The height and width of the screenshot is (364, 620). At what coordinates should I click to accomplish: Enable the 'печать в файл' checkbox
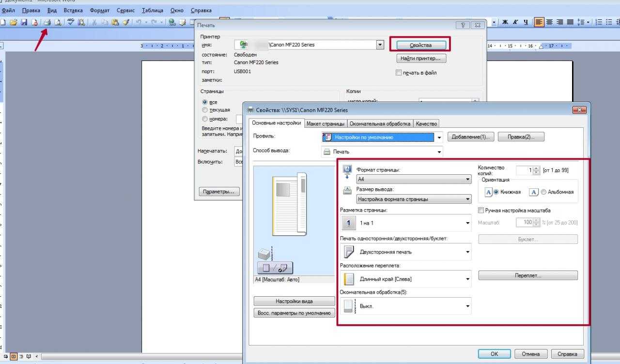tap(399, 73)
